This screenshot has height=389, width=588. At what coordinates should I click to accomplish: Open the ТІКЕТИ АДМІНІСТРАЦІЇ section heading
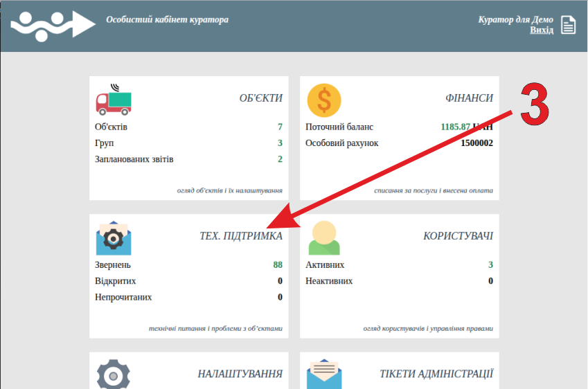tap(436, 374)
